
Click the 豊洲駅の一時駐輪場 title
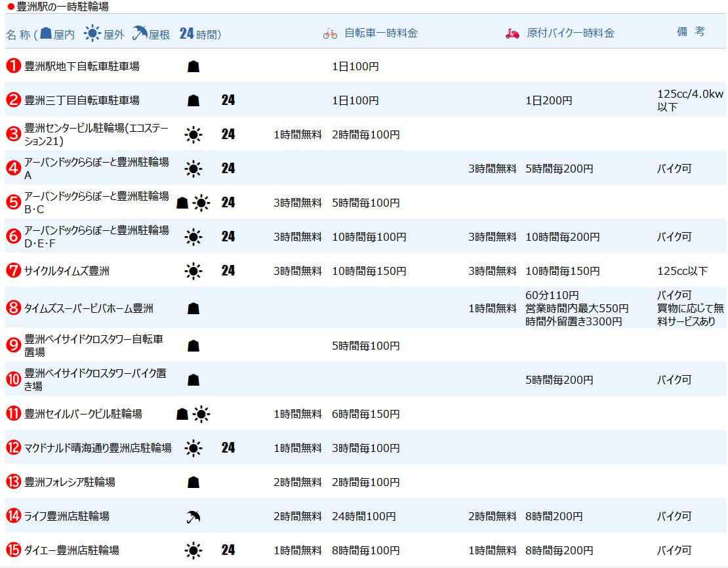coord(62,7)
